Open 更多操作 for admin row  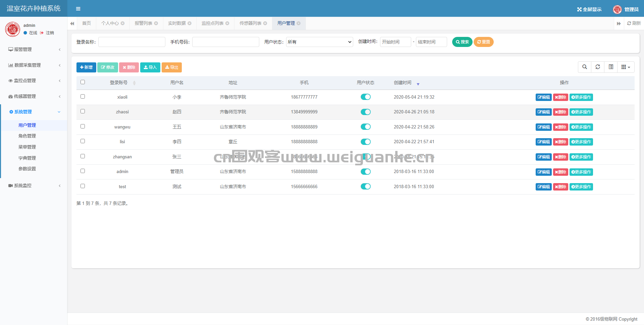581,172
